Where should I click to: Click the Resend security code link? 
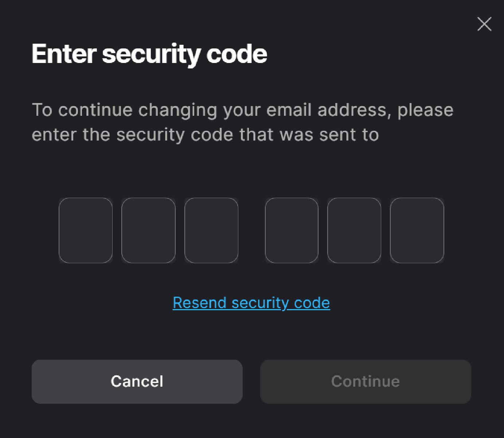251,303
